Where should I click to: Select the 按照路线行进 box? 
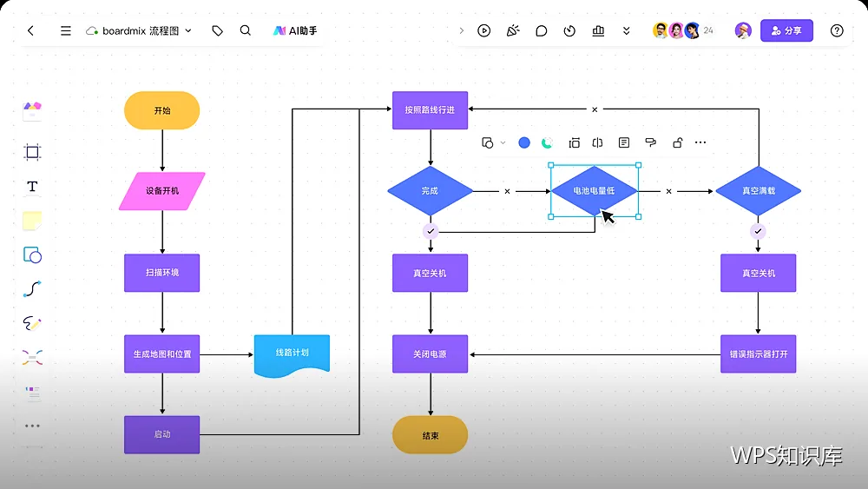click(x=431, y=110)
